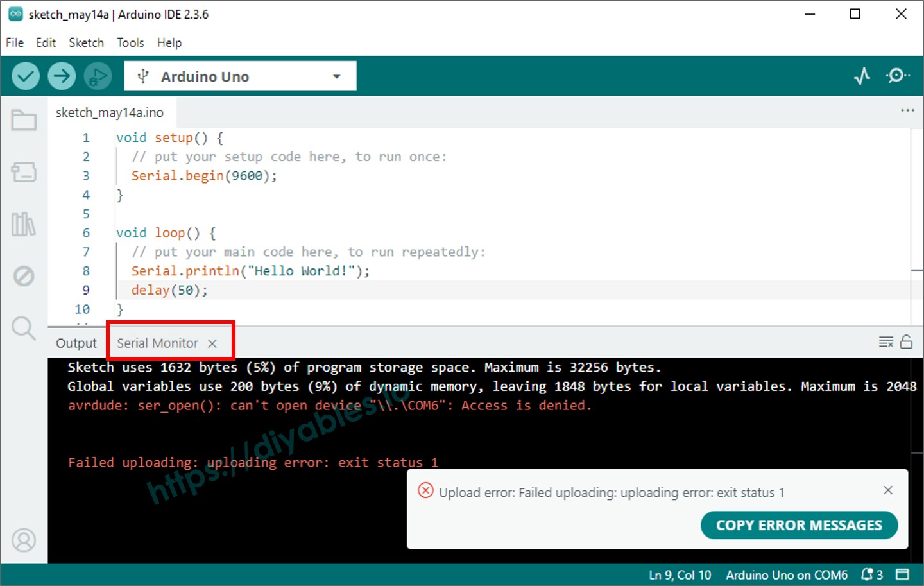The height and width of the screenshot is (586, 924).
Task: Open the Sketch menu
Action: click(86, 42)
